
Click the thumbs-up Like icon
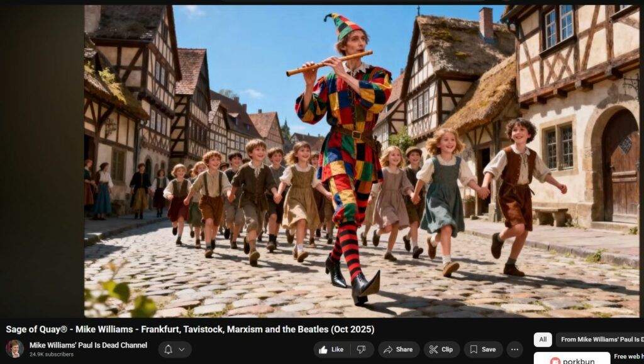(323, 350)
